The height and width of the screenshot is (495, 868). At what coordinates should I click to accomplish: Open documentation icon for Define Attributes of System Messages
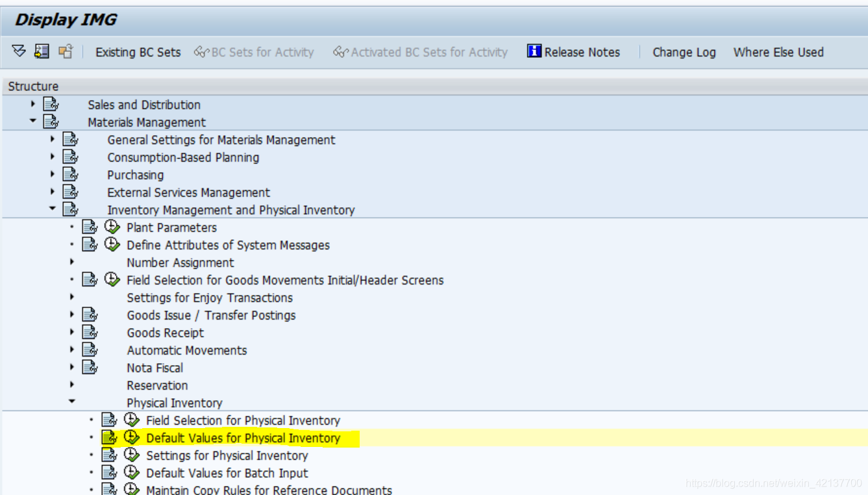tap(90, 244)
